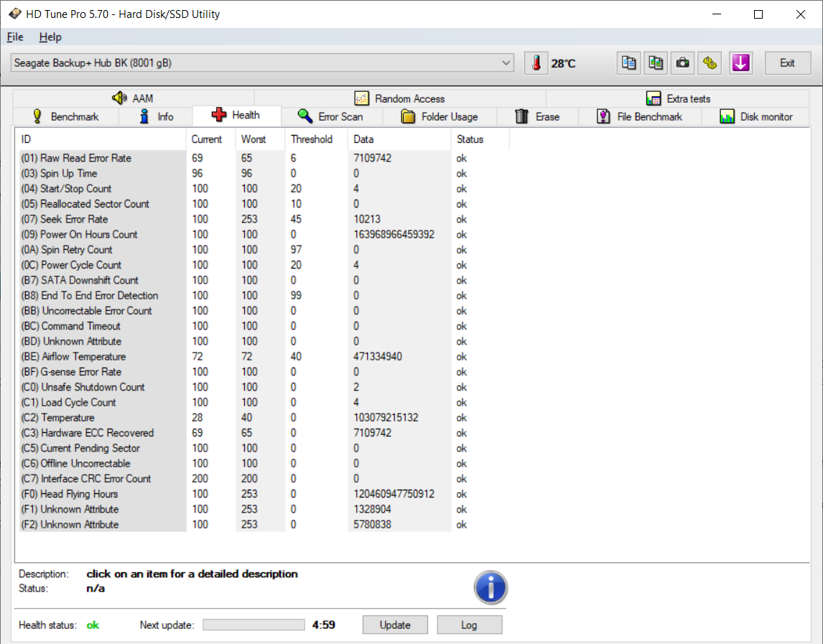Switch to the Folder Usage tab
The height and width of the screenshot is (644, 823).
click(440, 116)
